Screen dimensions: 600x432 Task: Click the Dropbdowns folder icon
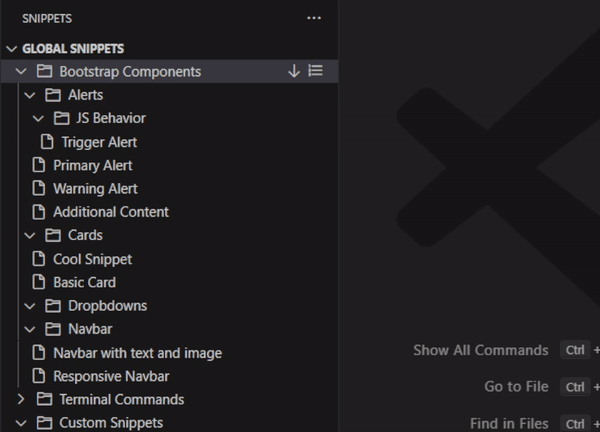click(x=53, y=306)
